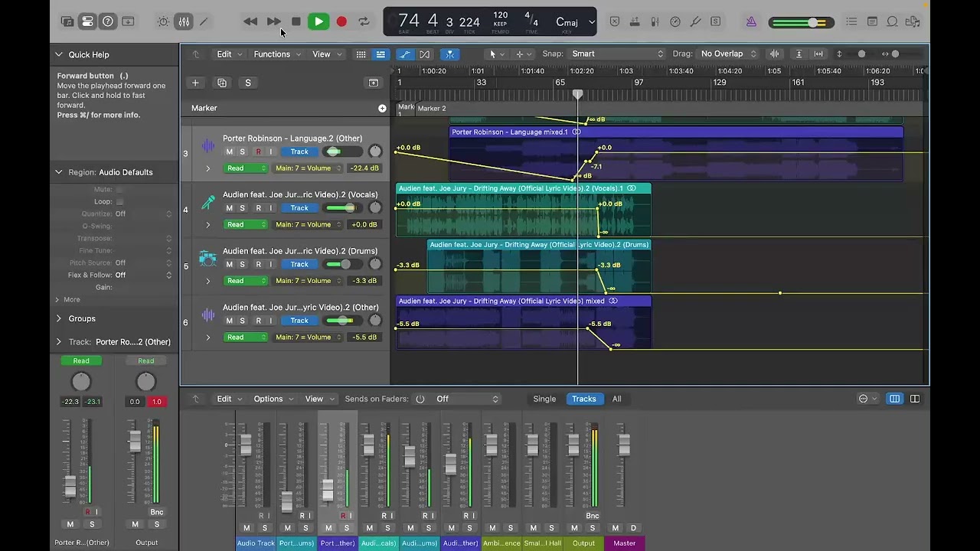Add a new track with plus button
Image resolution: width=980 pixels, height=551 pixels.
195,83
